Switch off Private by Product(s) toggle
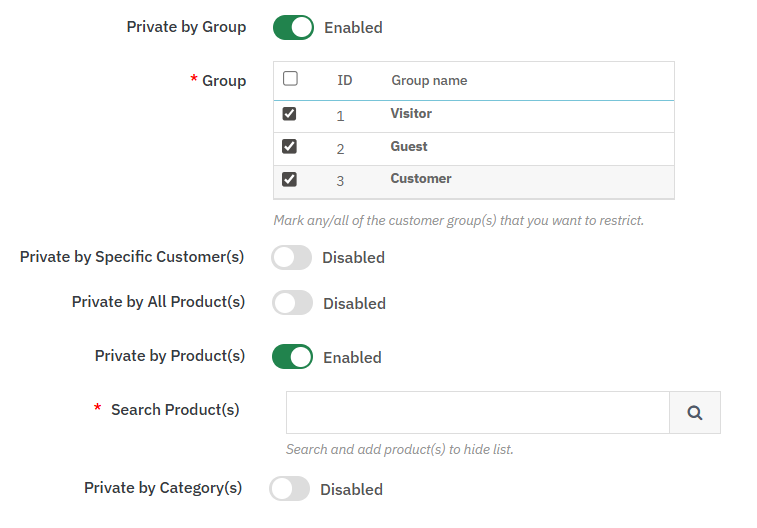 point(293,357)
